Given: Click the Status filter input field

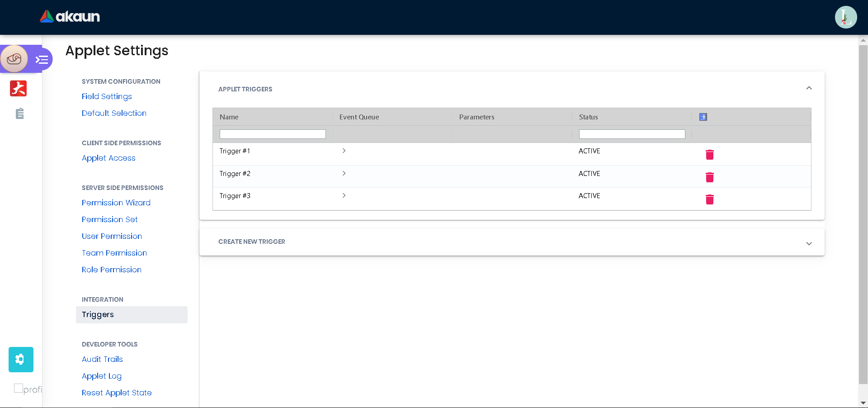Looking at the screenshot, I should coord(632,134).
